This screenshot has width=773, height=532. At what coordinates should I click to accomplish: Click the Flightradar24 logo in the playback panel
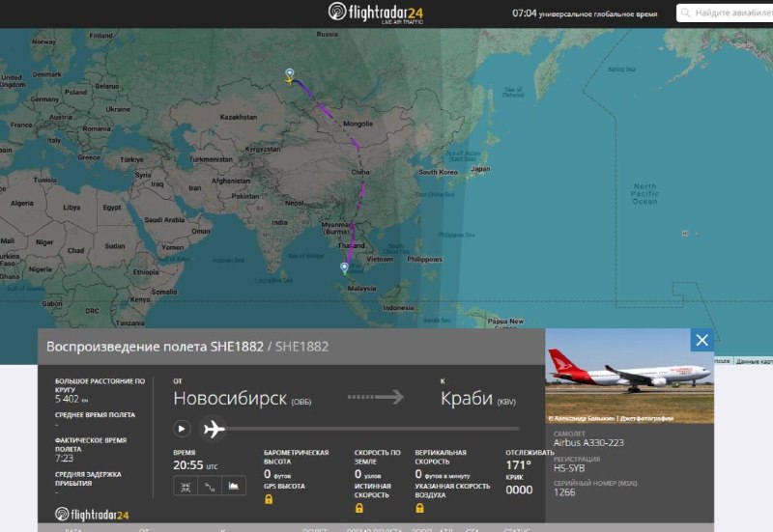[x=92, y=515]
